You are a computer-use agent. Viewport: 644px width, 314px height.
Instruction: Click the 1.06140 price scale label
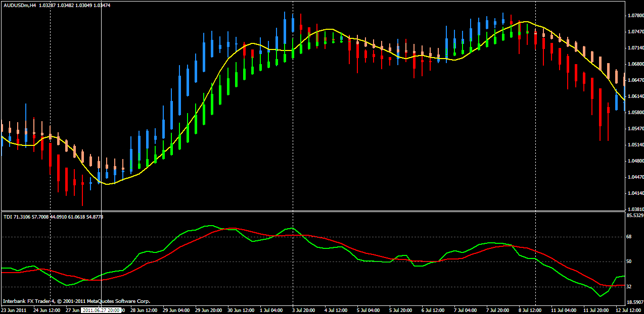point(635,96)
